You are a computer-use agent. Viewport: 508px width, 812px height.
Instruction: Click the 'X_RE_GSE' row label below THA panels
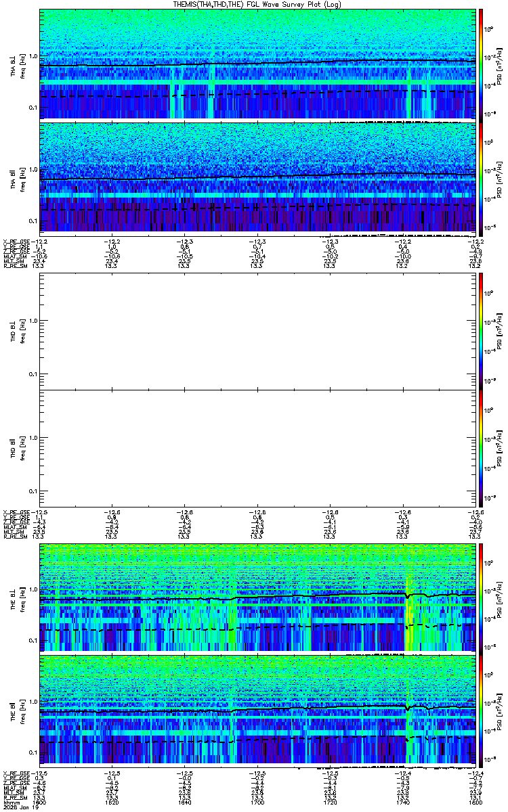(x=16, y=241)
